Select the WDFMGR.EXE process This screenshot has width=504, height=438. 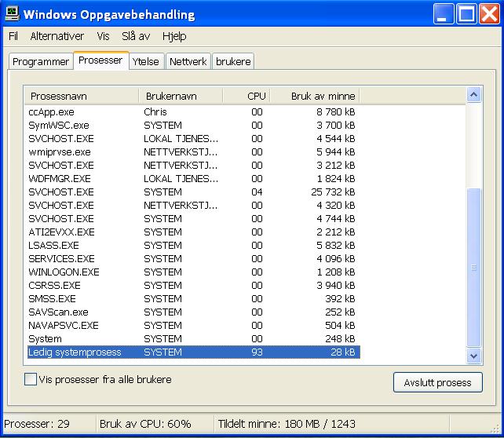tap(194, 179)
